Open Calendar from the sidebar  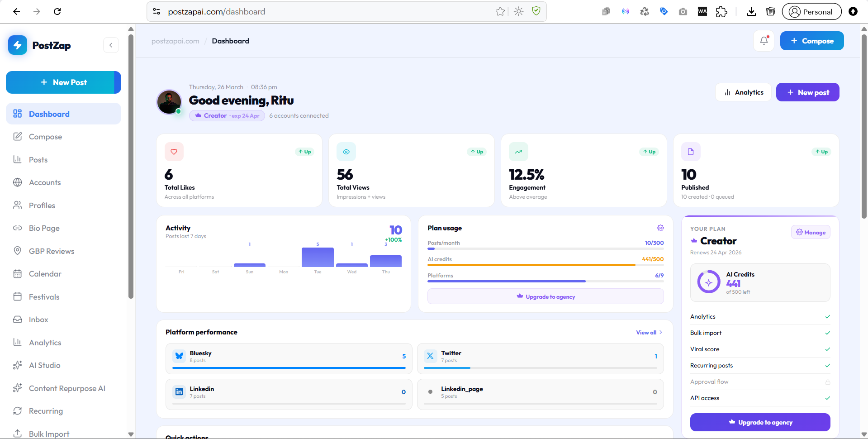click(45, 274)
